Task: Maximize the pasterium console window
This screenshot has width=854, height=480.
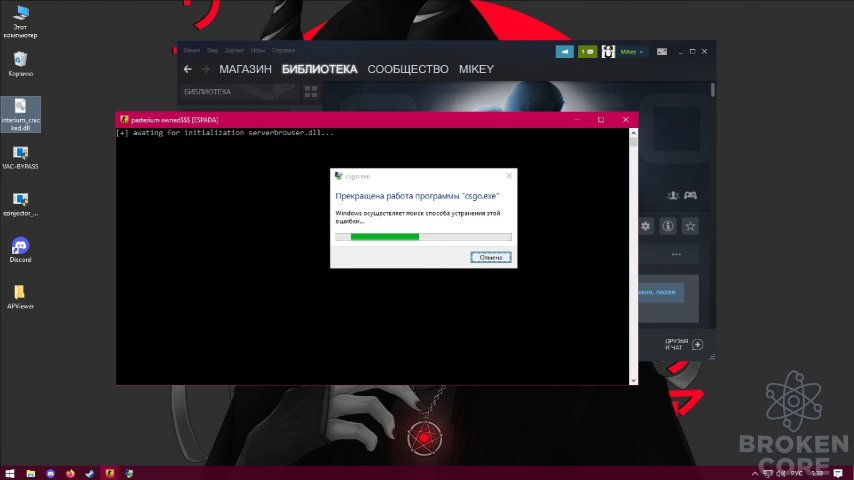Action: tap(601, 120)
